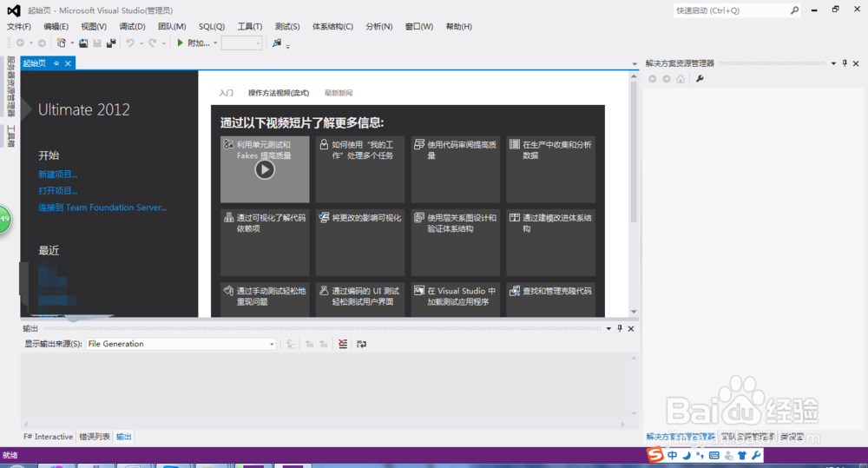The width and height of the screenshot is (868, 468).
Task: Click the Home icon in Solution Explorer
Action: 681,79
